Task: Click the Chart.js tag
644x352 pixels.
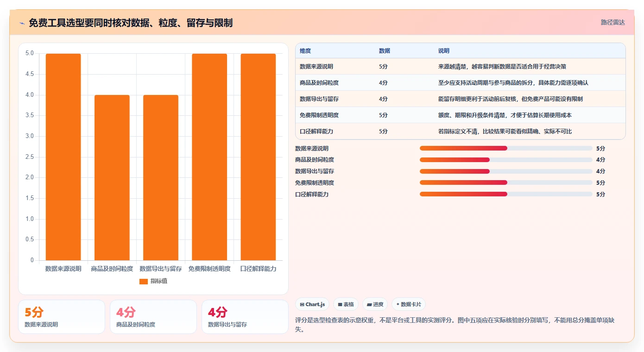Action: point(312,304)
